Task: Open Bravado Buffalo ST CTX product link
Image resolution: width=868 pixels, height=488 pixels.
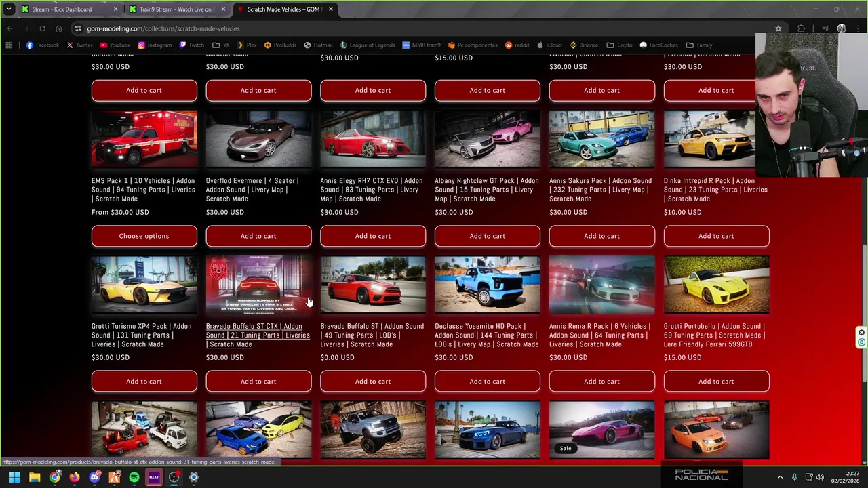Action: click(x=258, y=335)
